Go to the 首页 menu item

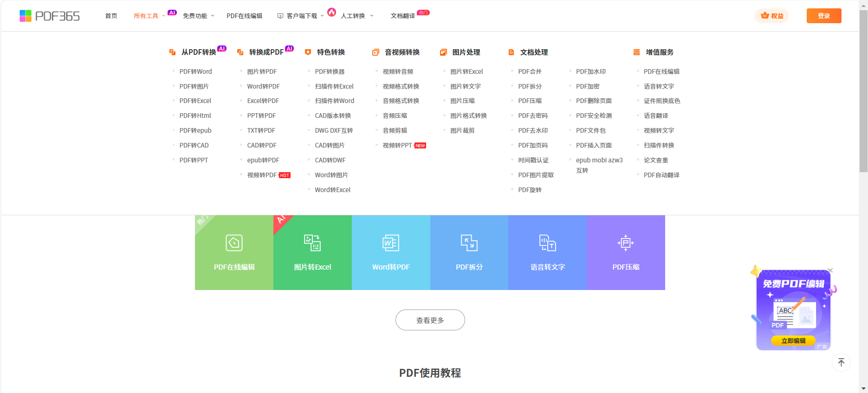point(111,16)
